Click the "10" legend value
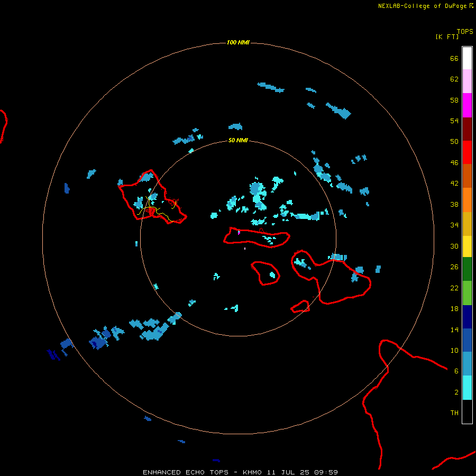 (x=454, y=350)
